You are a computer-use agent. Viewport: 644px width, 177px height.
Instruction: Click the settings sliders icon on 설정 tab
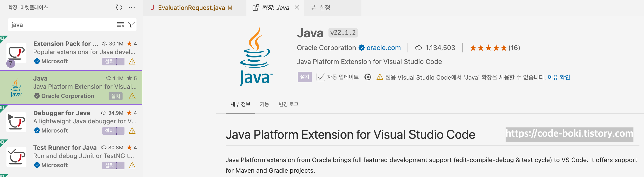(313, 7)
